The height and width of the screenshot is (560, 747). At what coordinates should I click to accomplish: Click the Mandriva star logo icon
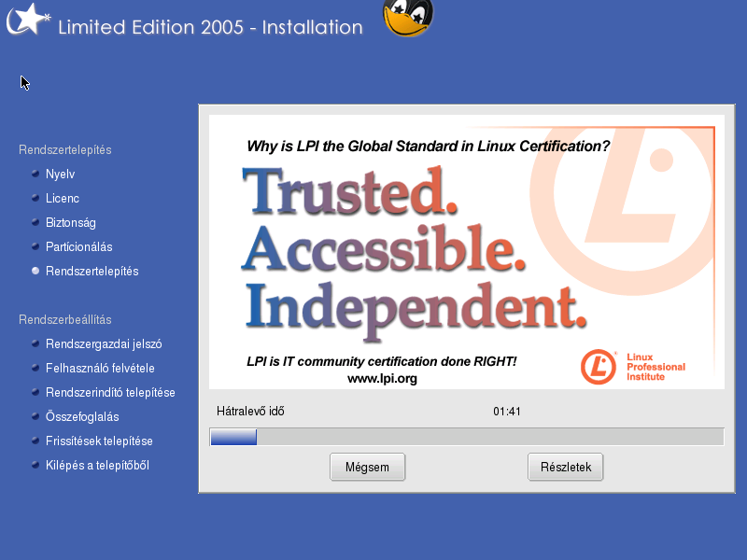pos(28,20)
